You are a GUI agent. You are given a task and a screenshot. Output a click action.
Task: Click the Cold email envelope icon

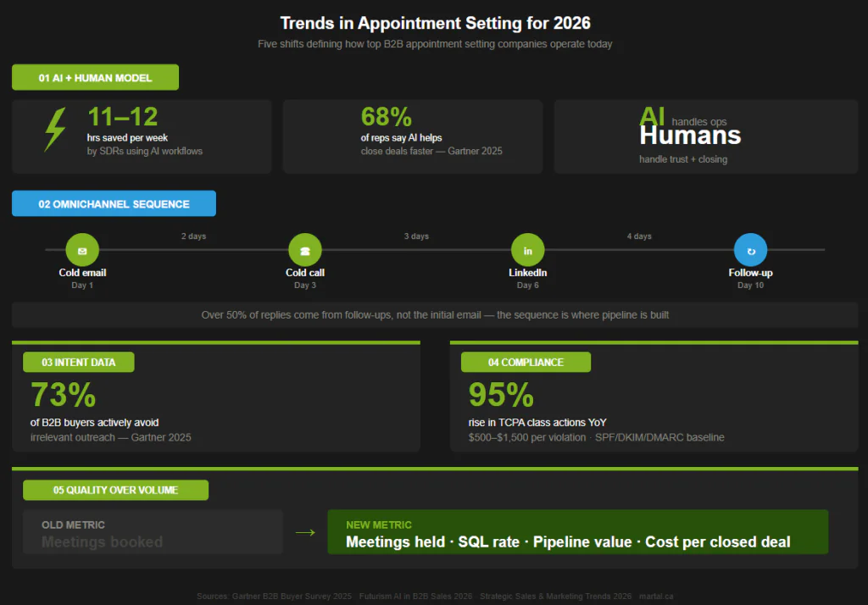tap(82, 250)
